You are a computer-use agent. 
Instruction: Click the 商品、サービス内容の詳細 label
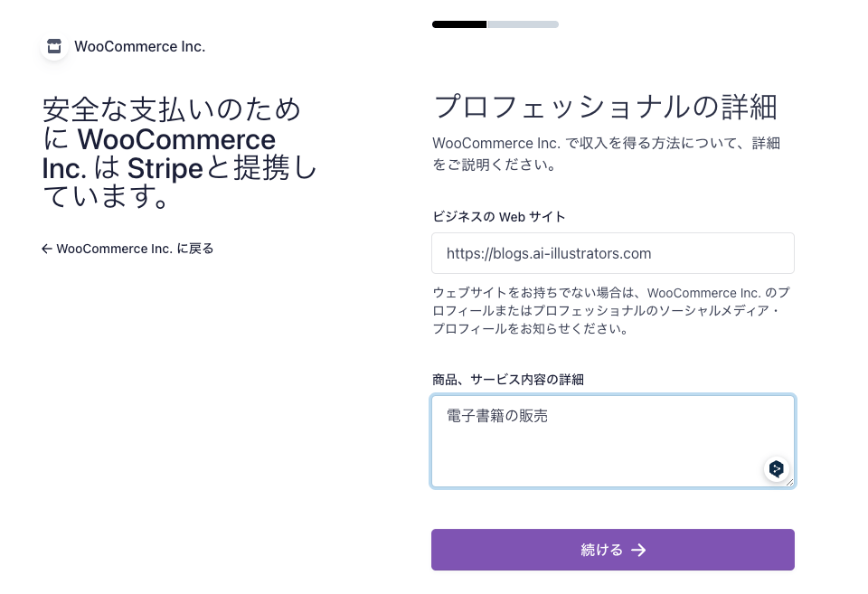pyautogui.click(x=508, y=379)
